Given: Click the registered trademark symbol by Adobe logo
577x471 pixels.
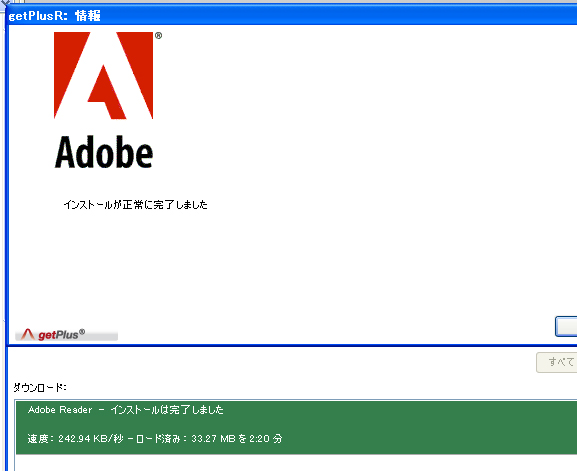Looking at the screenshot, I should 158,36.
